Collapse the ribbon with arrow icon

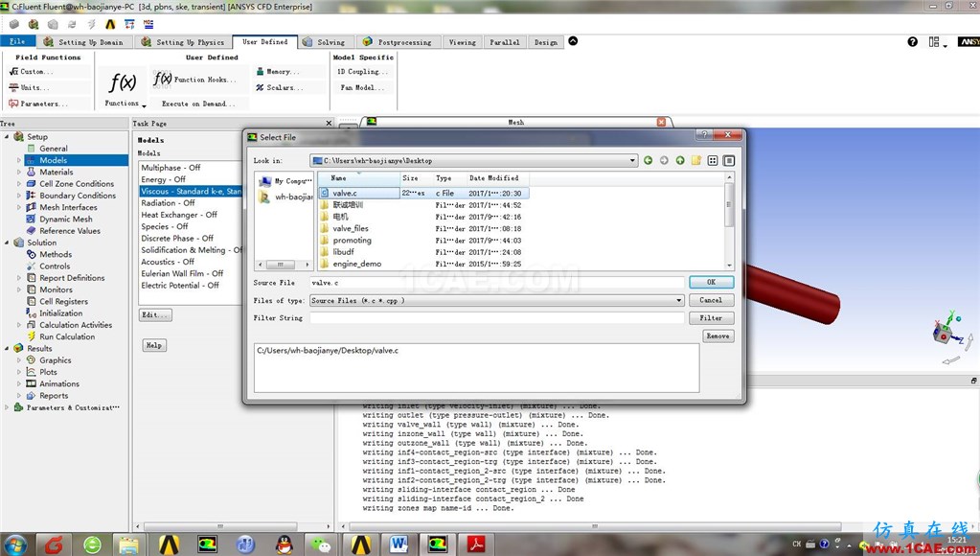pyautogui.click(x=573, y=41)
